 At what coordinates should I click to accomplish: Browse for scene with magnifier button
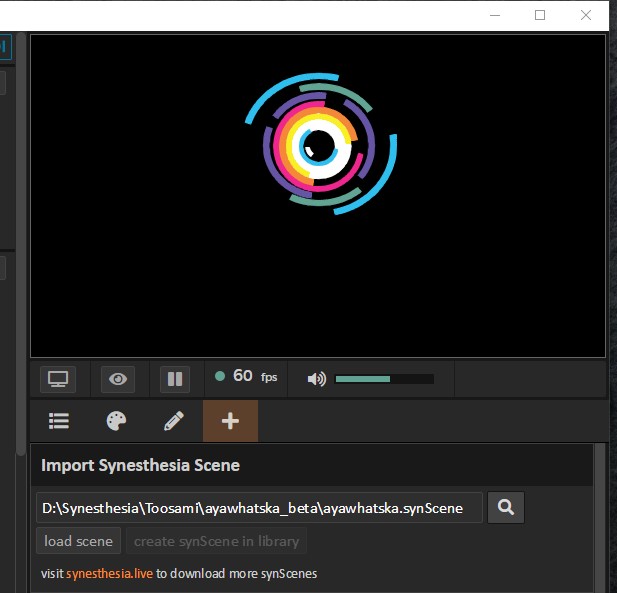(x=505, y=508)
